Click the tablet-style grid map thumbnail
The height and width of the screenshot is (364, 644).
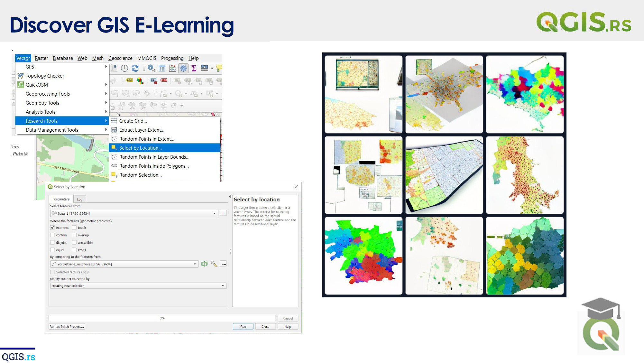click(x=444, y=175)
